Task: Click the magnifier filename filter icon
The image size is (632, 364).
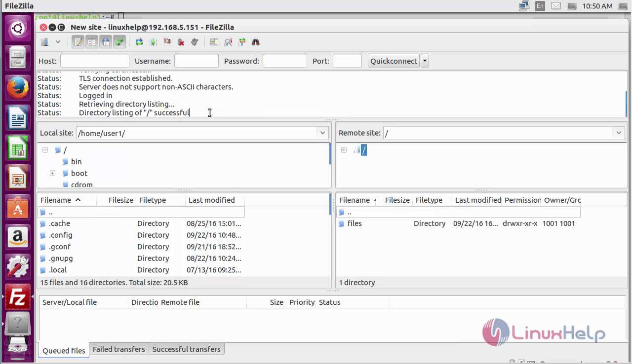Action: point(228,42)
